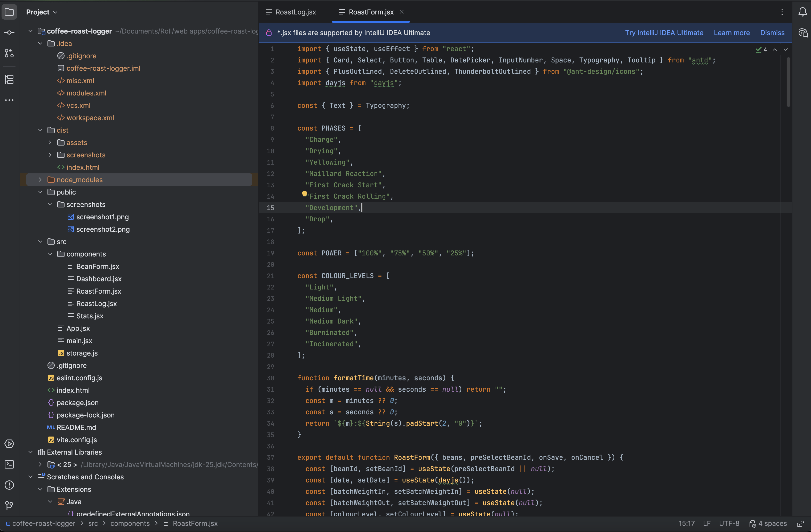Click the components breadcrumb in status bar

pyautogui.click(x=130, y=523)
